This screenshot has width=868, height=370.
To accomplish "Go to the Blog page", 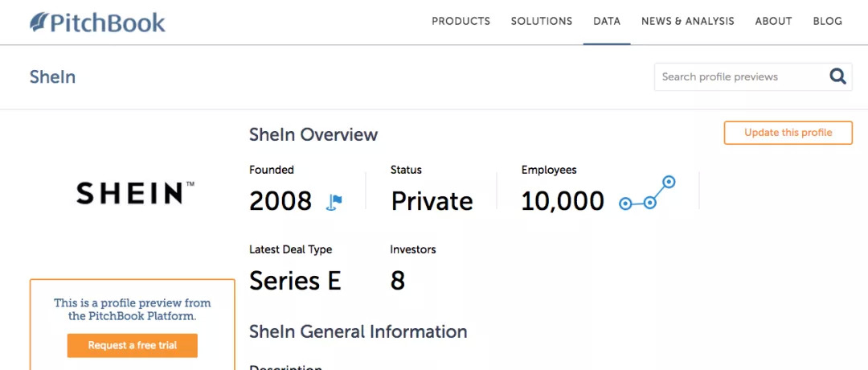I will point(827,22).
